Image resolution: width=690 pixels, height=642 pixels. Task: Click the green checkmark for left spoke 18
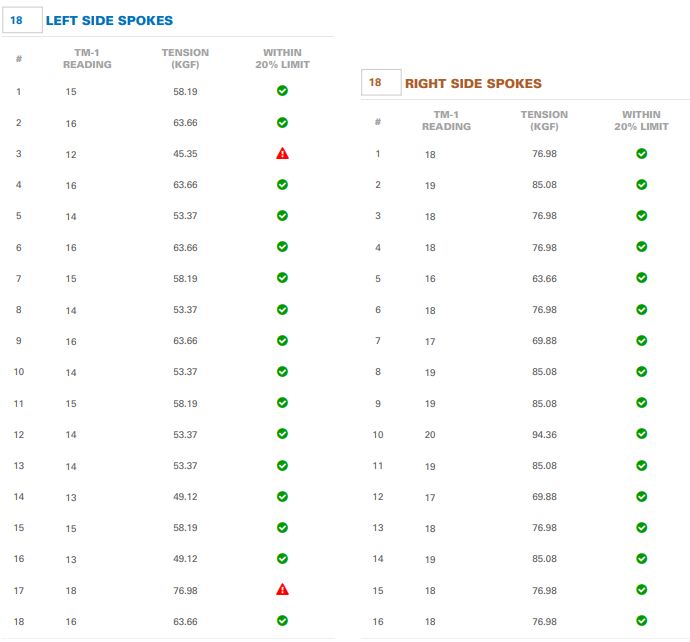pyautogui.click(x=282, y=621)
